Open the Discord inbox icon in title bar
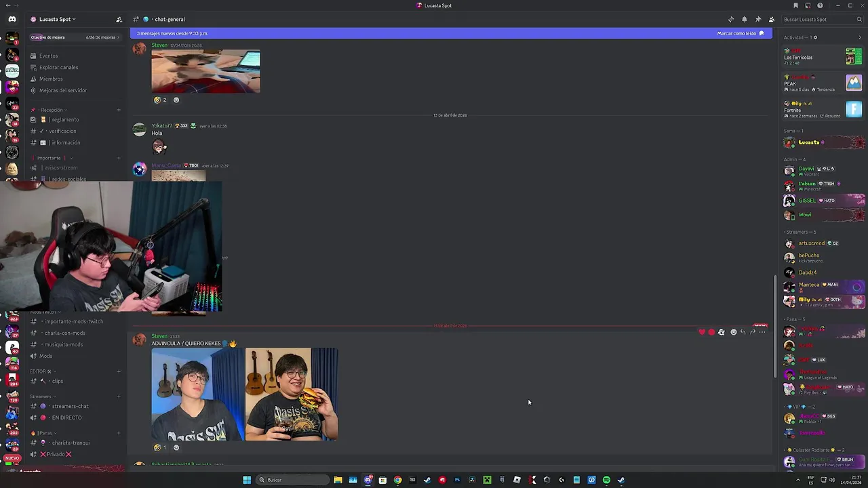 [x=808, y=5]
